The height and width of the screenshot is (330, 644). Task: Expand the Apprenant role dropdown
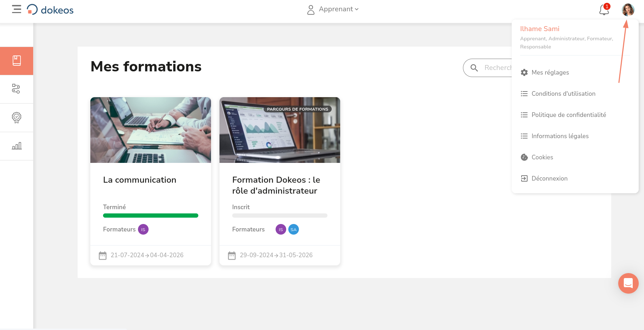click(x=333, y=9)
